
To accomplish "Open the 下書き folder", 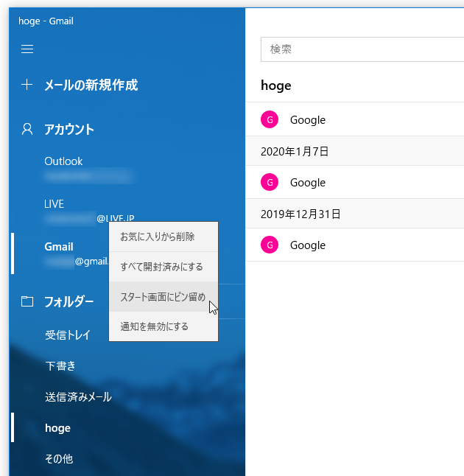I will [x=60, y=365].
